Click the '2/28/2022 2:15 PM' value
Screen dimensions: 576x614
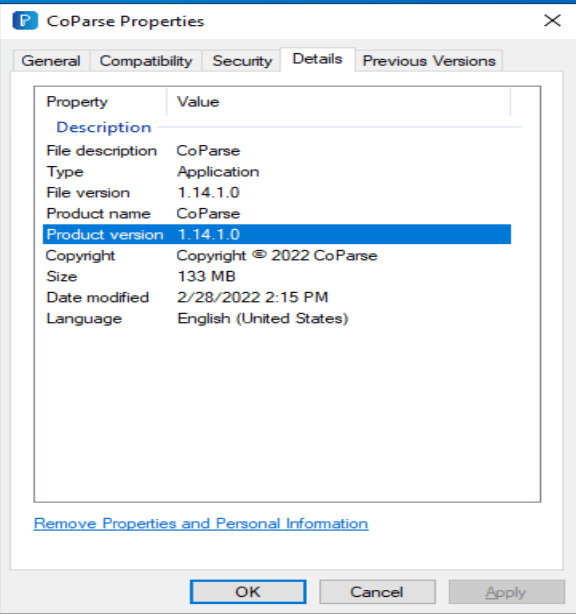tap(252, 297)
